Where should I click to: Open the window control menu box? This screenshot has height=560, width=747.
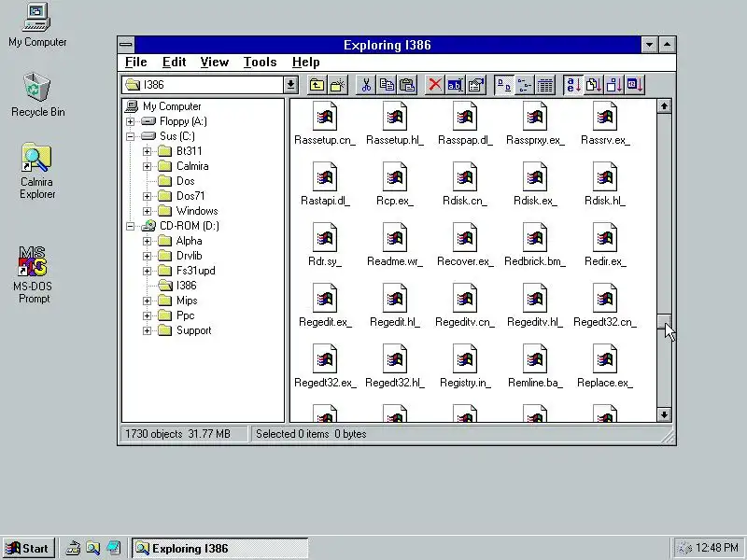click(x=126, y=45)
